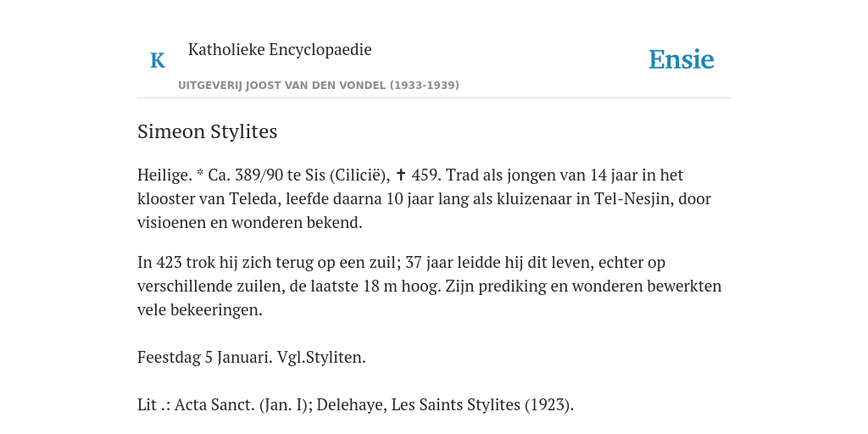Click the Simeon Stylites heading
The height and width of the screenshot is (434, 868).
[x=207, y=131]
